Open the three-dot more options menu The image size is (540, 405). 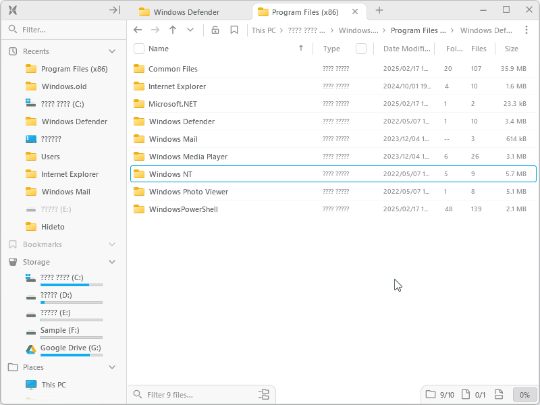pyautogui.click(x=526, y=30)
